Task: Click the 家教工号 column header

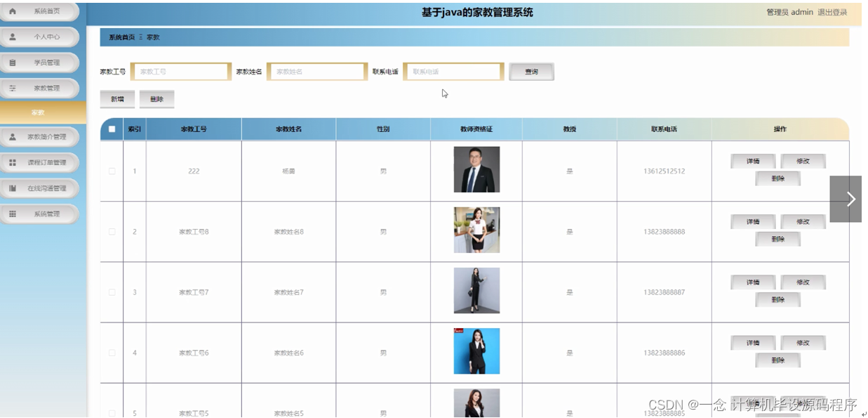Action: click(194, 129)
